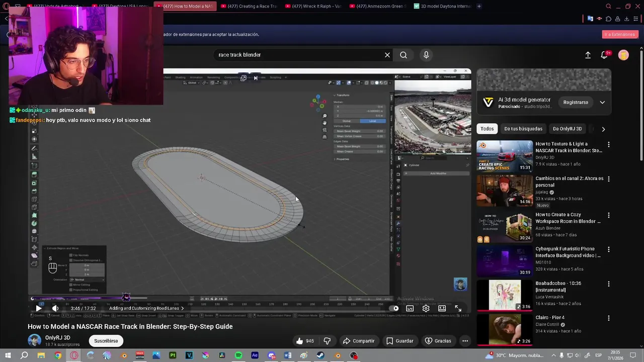Enter fullscreen mode for the video
Viewport: 644px width, 362px height.
458,308
